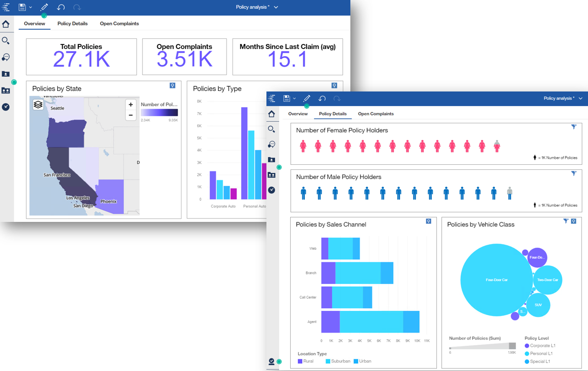Open the navigation menu in the back window
Image resolution: width=588 pixels, height=371 pixels.
6,7
